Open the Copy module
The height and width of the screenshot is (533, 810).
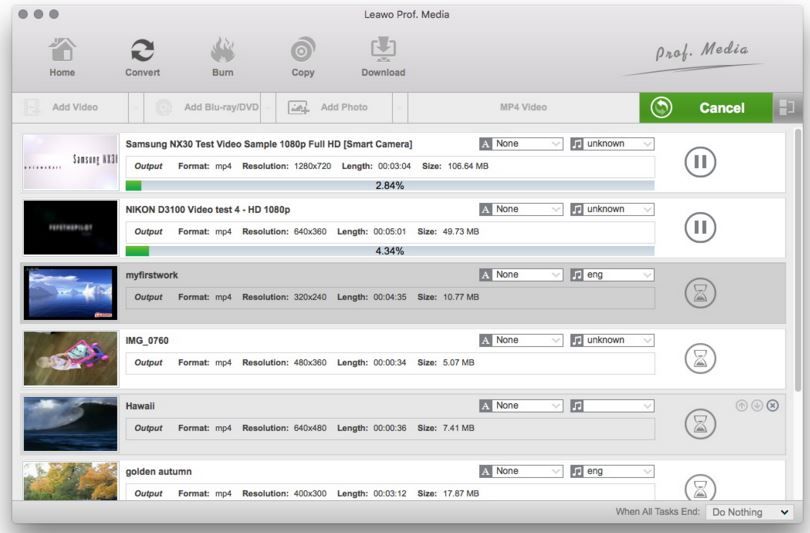click(x=303, y=57)
